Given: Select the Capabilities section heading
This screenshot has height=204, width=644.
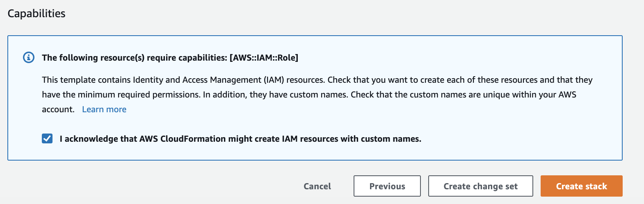Looking at the screenshot, I should pyautogui.click(x=37, y=14).
